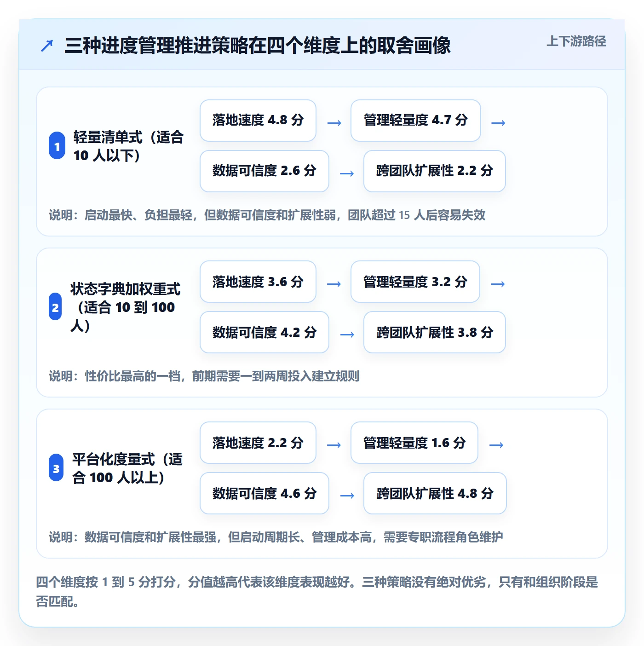The width and height of the screenshot is (644, 646).
Task: Select the 数据可信度 2.6 分 chip
Action: 264,171
